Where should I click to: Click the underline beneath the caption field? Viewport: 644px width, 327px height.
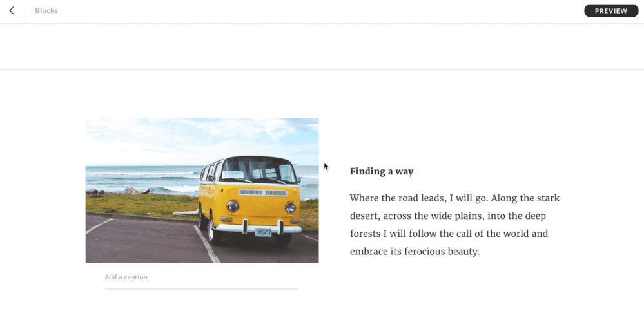click(202, 289)
